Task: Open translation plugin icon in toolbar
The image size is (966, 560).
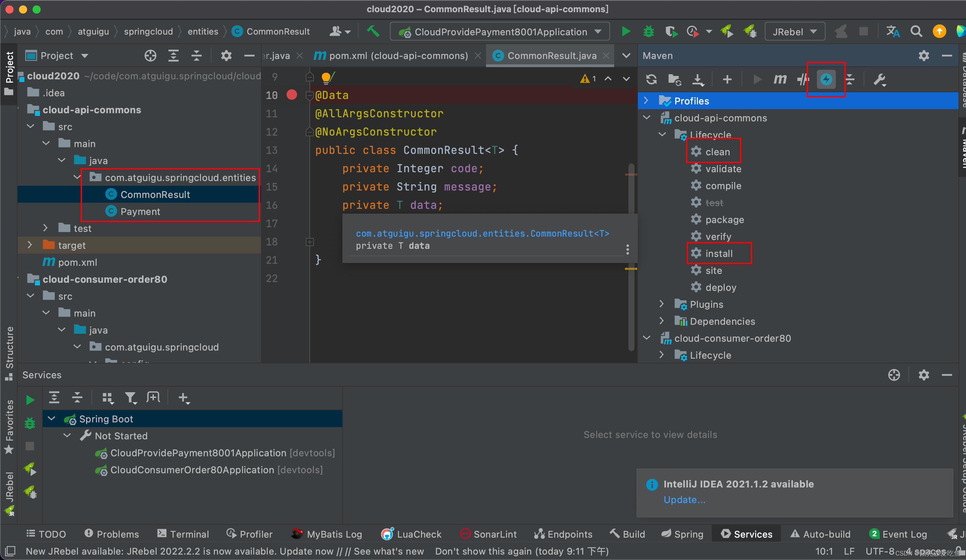Action: [x=893, y=32]
